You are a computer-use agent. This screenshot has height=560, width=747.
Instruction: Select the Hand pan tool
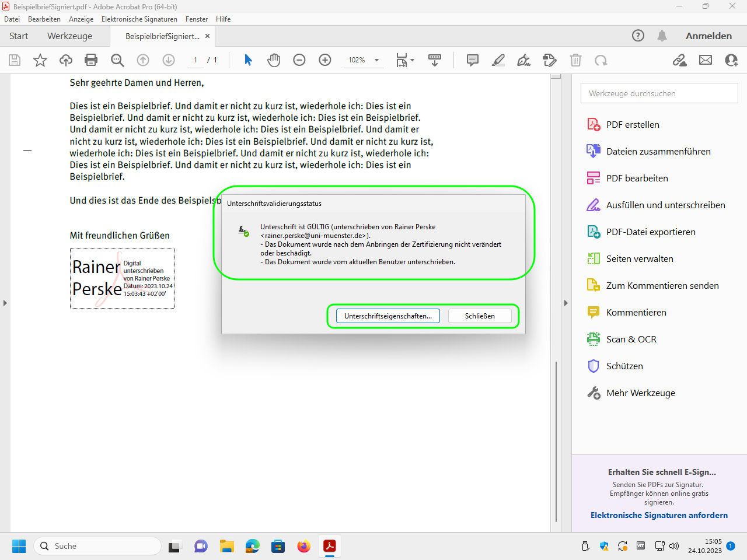[274, 60]
